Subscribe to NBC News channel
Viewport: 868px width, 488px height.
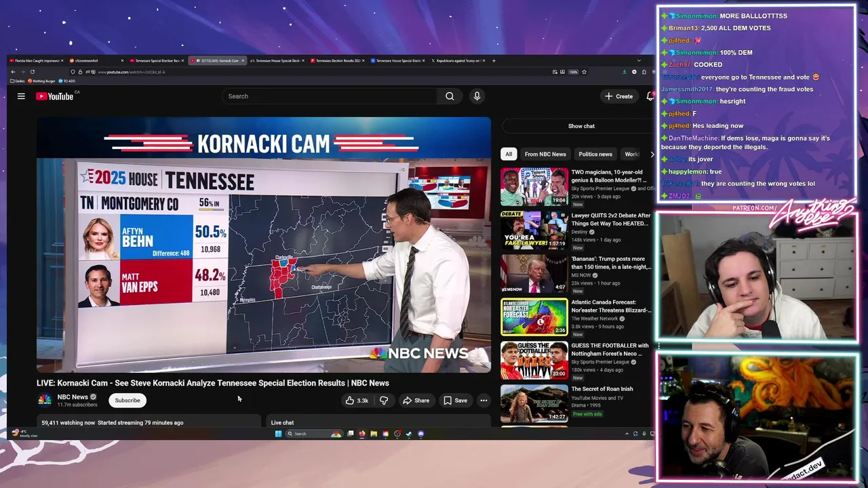pyautogui.click(x=127, y=401)
